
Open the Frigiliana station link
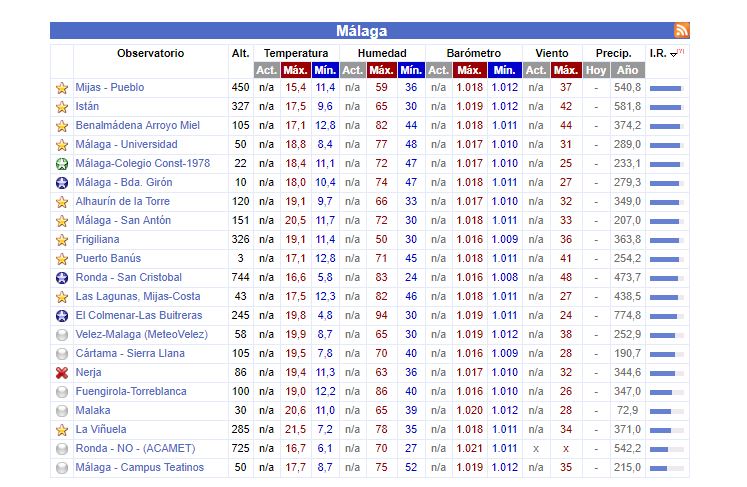[x=97, y=239]
